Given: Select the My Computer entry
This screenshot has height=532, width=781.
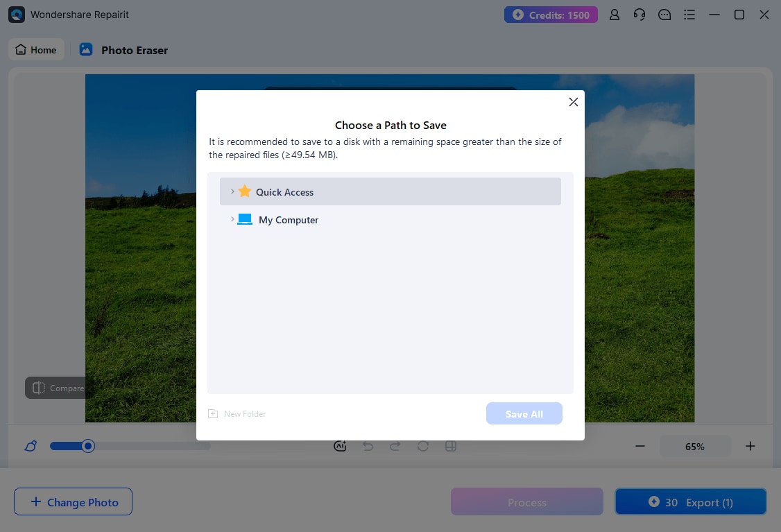Looking at the screenshot, I should (x=390, y=220).
